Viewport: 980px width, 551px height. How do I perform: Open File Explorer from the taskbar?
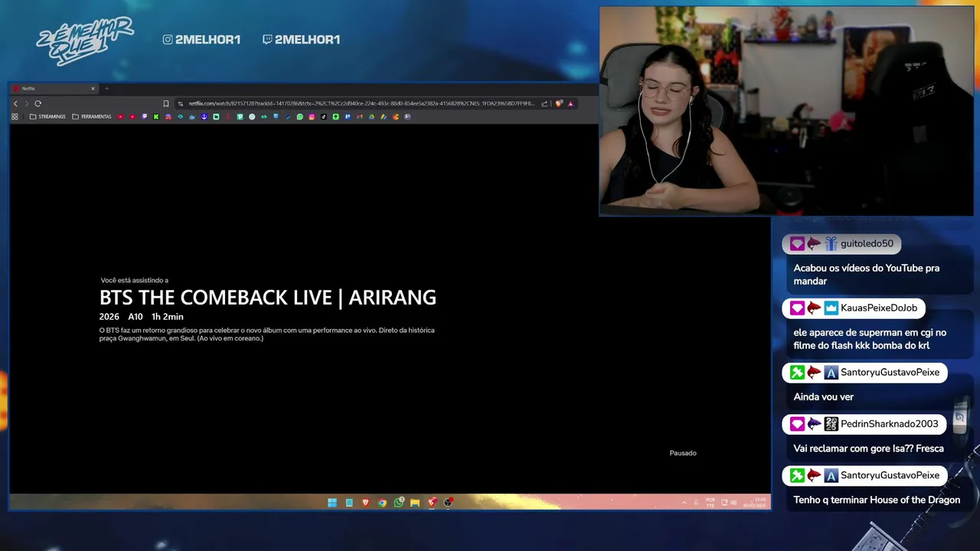[415, 503]
